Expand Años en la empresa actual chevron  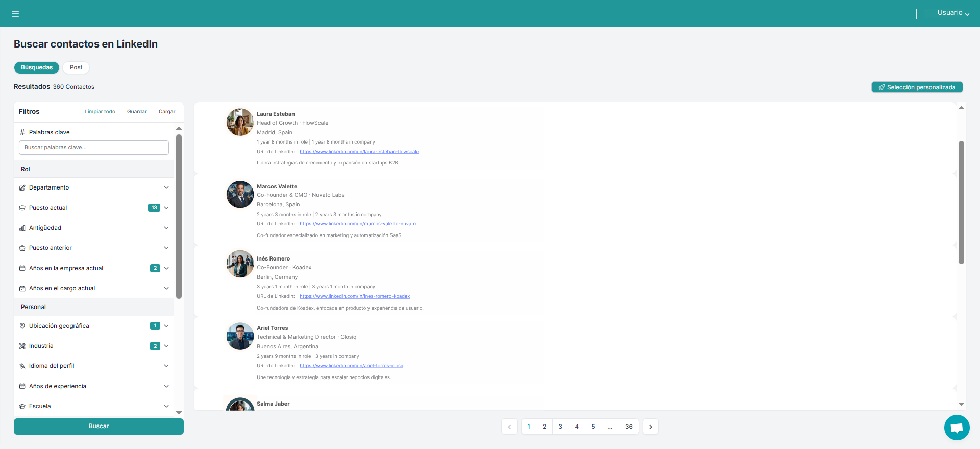click(166, 268)
